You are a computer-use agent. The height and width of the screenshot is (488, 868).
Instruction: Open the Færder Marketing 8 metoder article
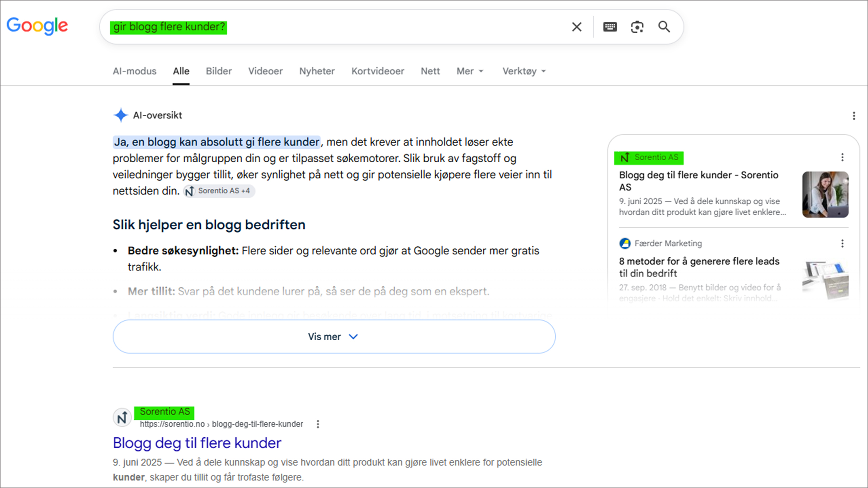[x=699, y=267]
